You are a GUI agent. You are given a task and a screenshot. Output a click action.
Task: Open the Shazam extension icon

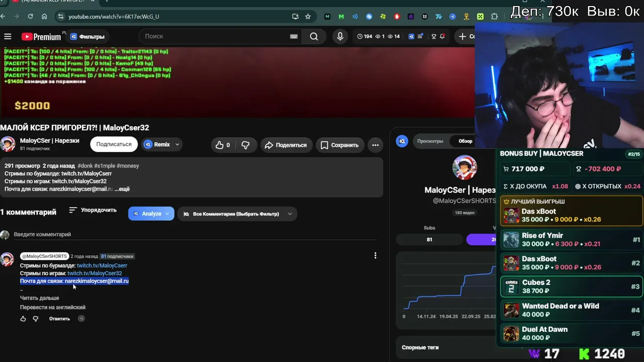coord(369,17)
